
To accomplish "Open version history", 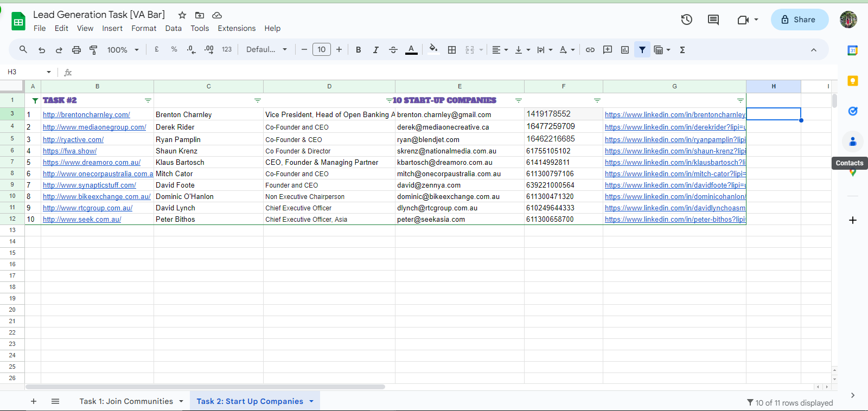I will coord(687,20).
